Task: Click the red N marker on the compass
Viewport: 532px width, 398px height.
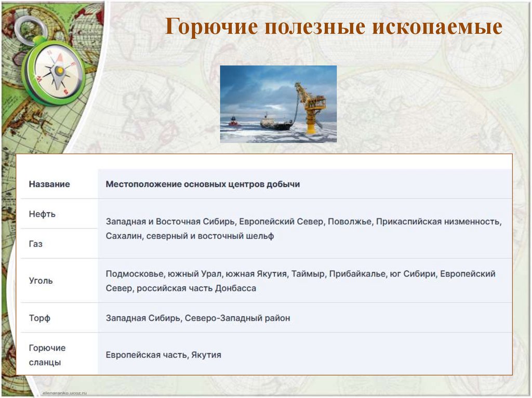Action: (49, 52)
